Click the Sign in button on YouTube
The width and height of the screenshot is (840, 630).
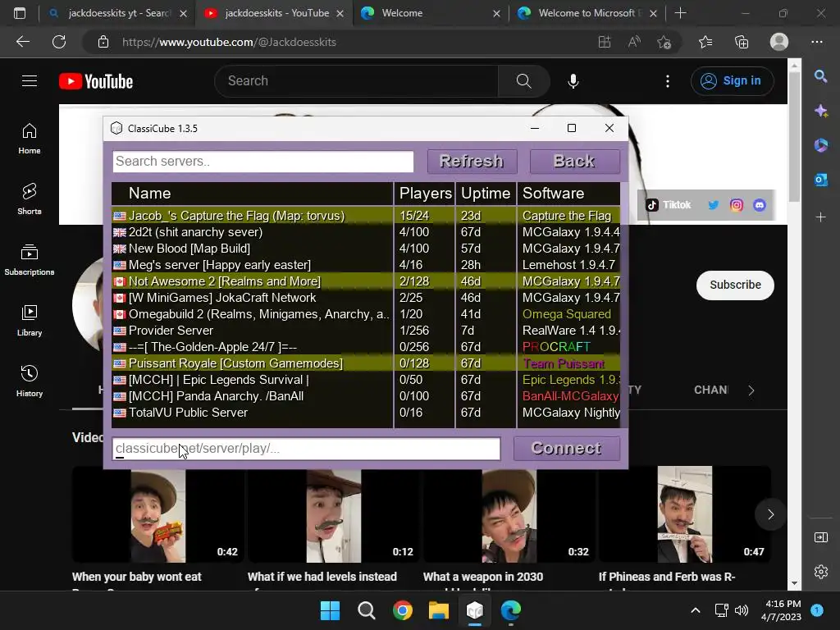733,81
